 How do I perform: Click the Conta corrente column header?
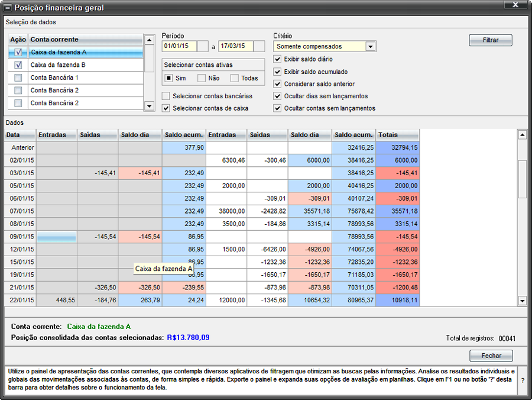pyautogui.click(x=86, y=40)
